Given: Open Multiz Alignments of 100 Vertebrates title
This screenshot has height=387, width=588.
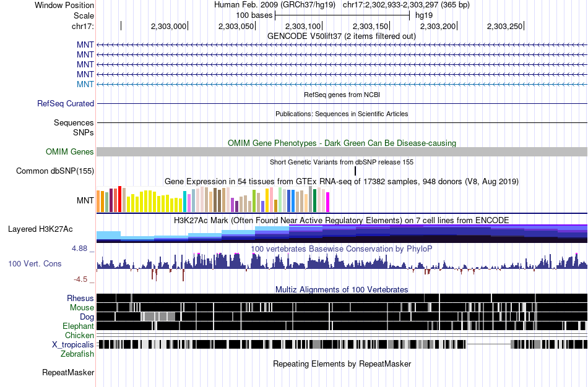Looking at the screenshot, I should [342, 289].
